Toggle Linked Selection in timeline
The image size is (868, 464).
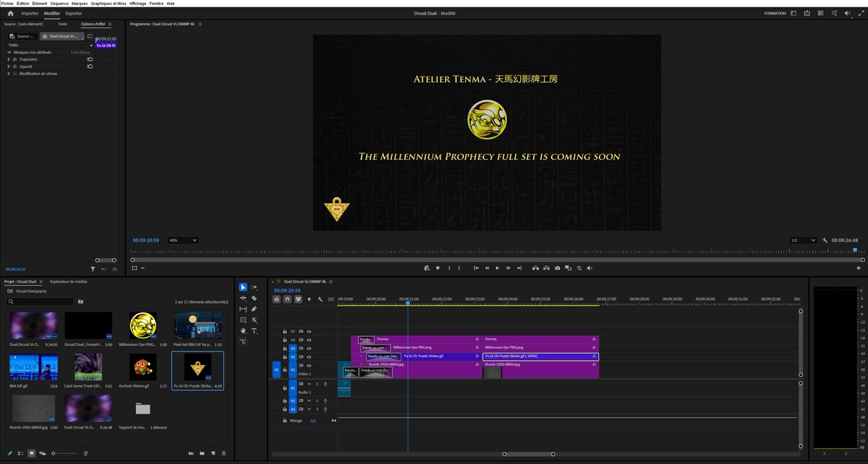[298, 299]
